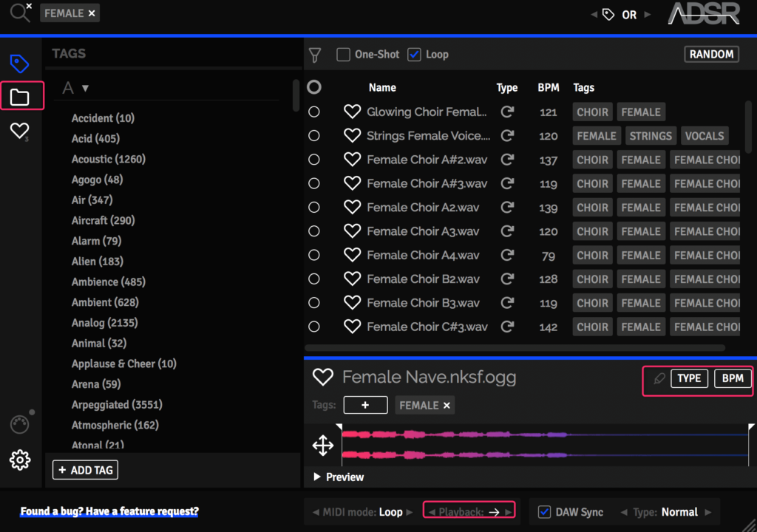Click the drag-and-drop move arrows icon
This screenshot has height=532, width=757.
[x=323, y=446]
